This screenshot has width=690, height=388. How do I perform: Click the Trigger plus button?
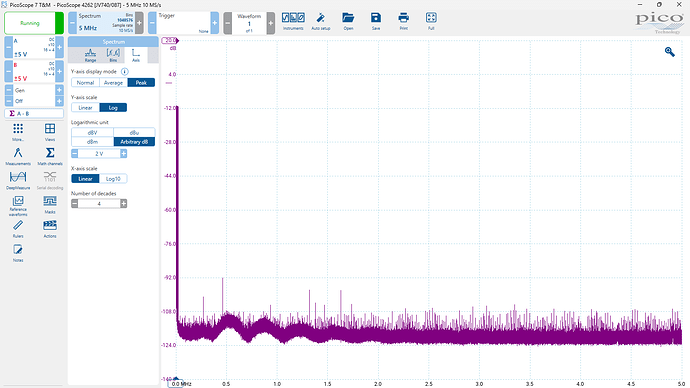(x=214, y=23)
